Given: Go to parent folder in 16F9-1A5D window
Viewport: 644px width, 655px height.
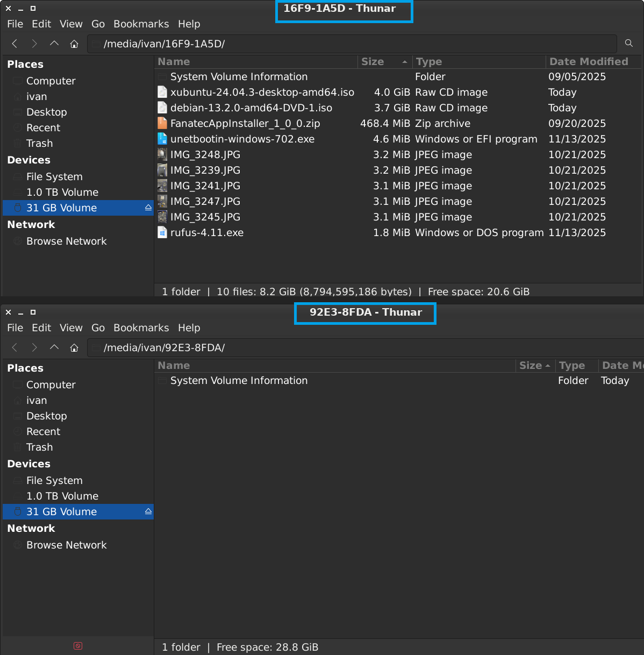Looking at the screenshot, I should point(54,44).
